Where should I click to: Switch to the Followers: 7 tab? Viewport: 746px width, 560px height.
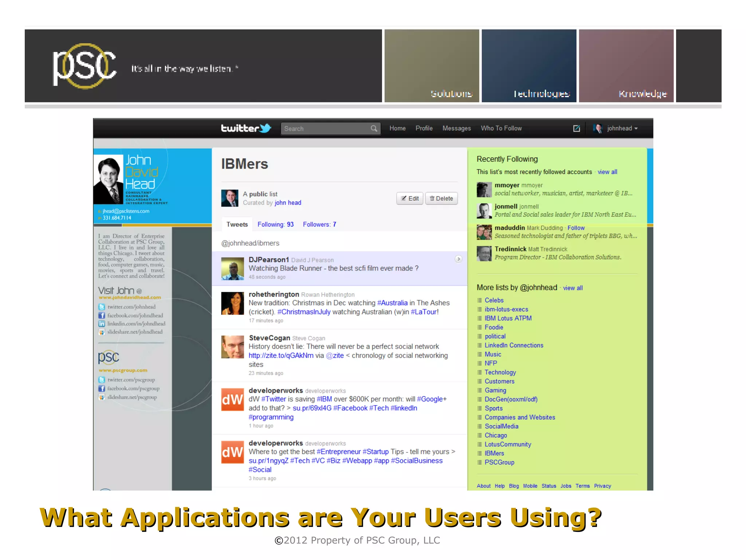pos(319,224)
